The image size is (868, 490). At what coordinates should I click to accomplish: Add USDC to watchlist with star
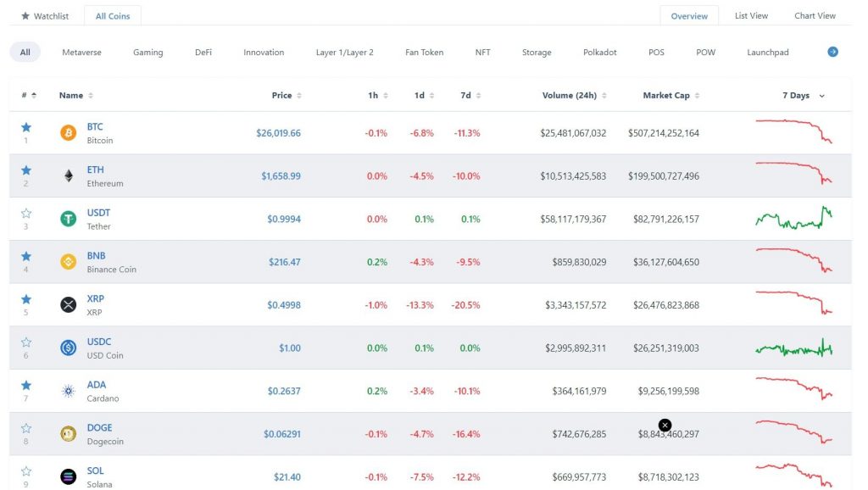(26, 342)
